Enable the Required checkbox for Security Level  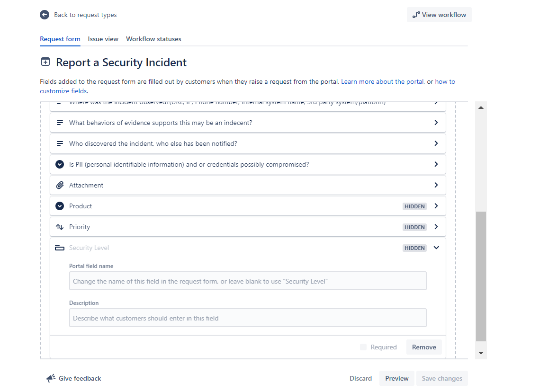pyautogui.click(x=363, y=347)
